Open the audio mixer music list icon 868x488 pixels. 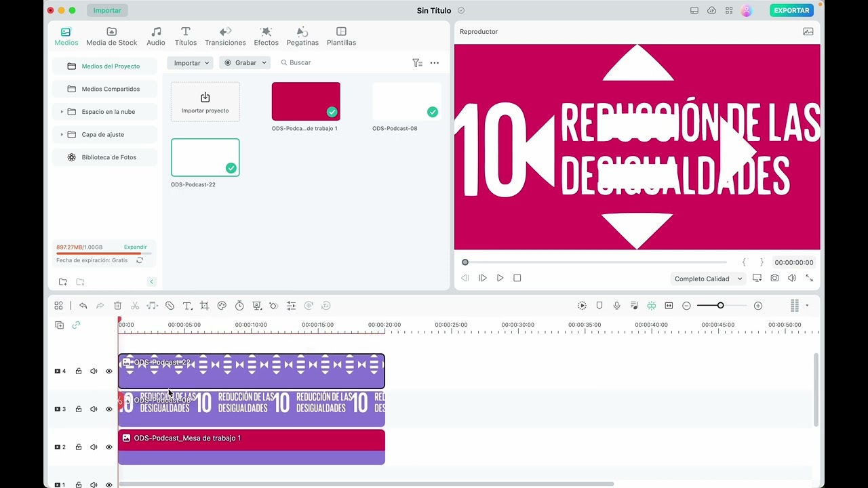634,306
